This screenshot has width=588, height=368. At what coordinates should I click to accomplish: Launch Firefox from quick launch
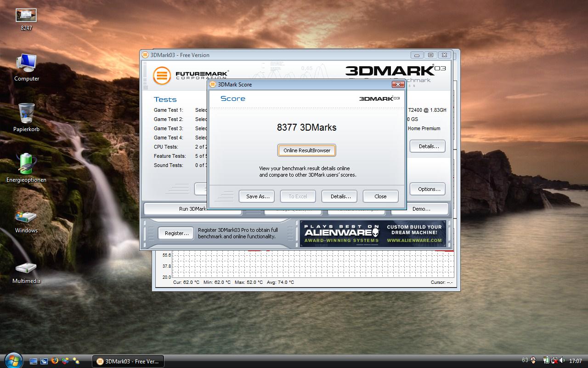55,361
